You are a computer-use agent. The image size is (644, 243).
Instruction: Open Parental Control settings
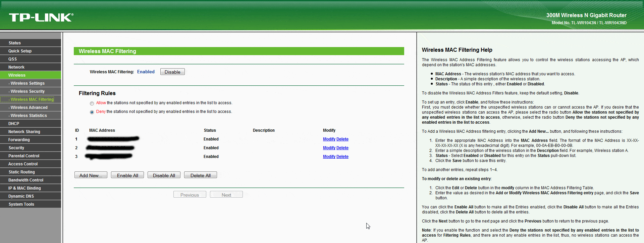24,156
